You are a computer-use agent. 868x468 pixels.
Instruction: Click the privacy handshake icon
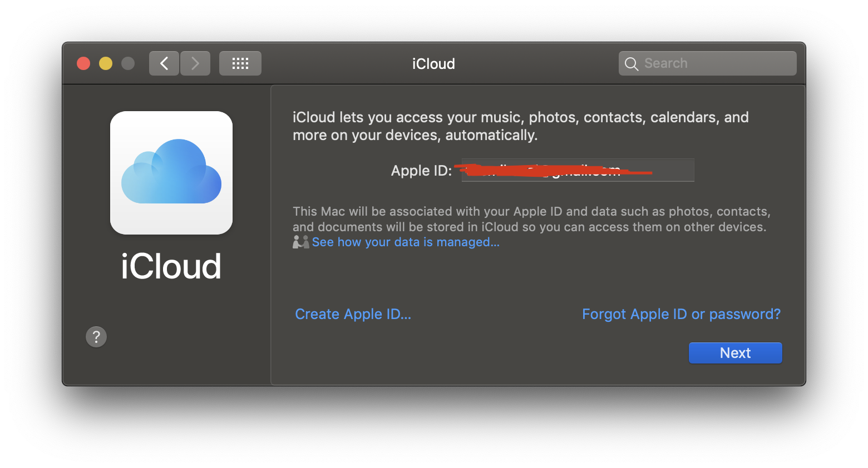click(300, 242)
